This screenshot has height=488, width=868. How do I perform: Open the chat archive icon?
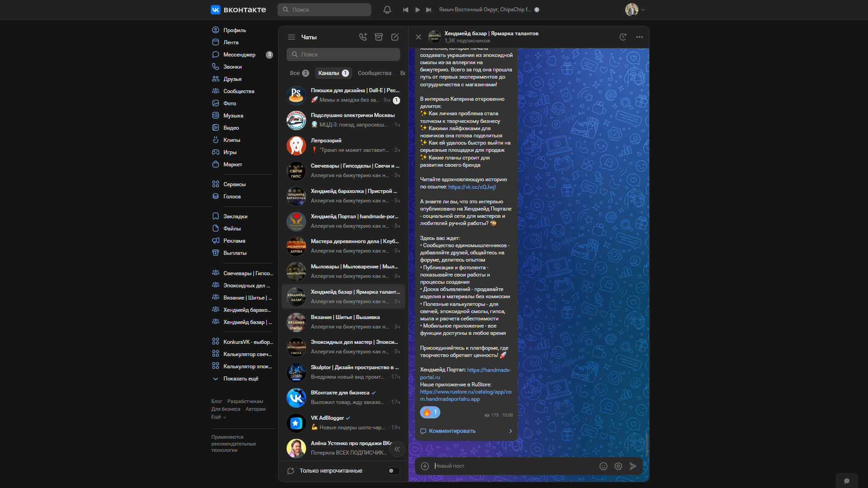pyautogui.click(x=379, y=37)
